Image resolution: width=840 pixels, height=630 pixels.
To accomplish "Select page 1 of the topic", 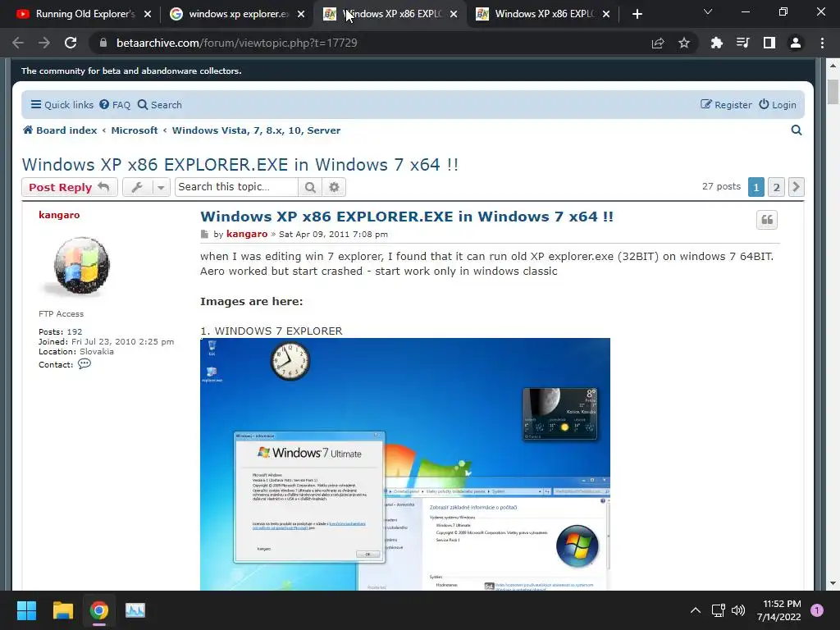I will tap(756, 187).
